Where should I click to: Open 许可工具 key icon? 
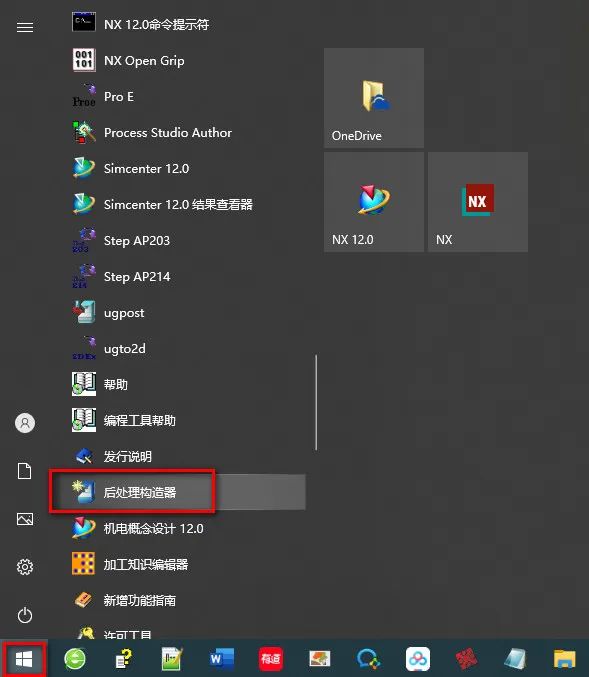pyautogui.click(x=86, y=633)
